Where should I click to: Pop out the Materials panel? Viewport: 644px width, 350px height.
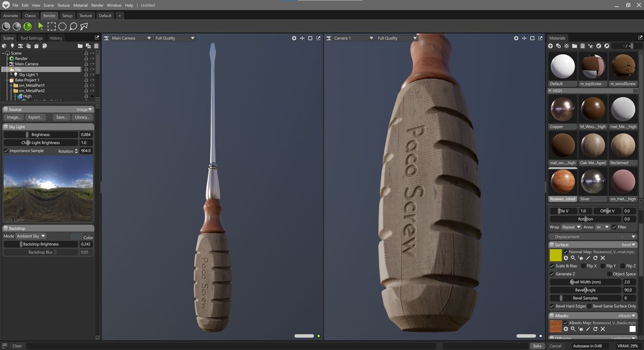click(x=640, y=38)
